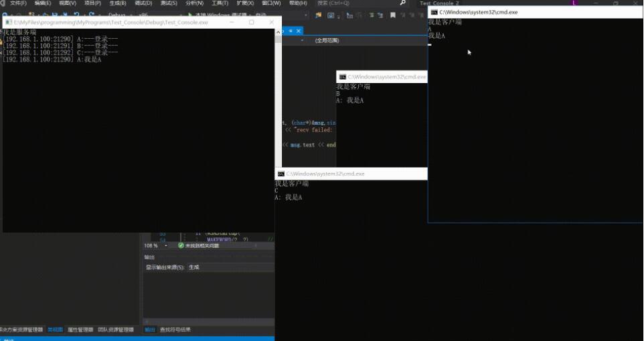Click the purple user account avatar
The image size is (644, 341).
pos(574,3)
